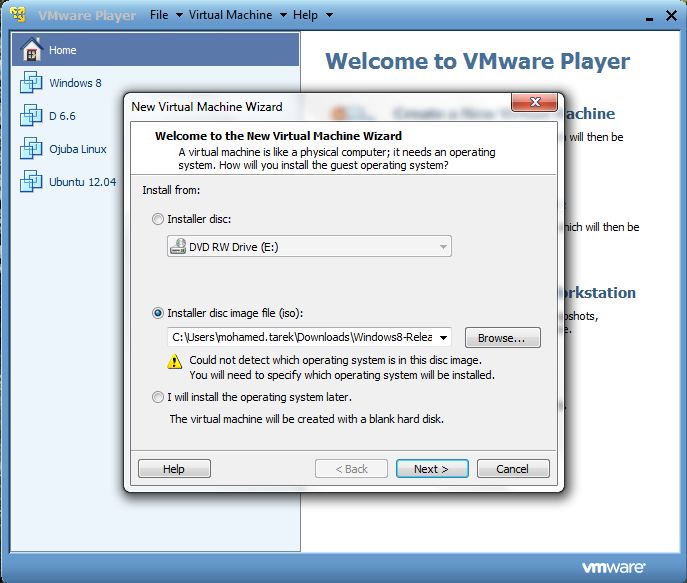The image size is (687, 583).
Task: Expand the DVD RW Drive (E:) dropdown
Action: (x=443, y=247)
